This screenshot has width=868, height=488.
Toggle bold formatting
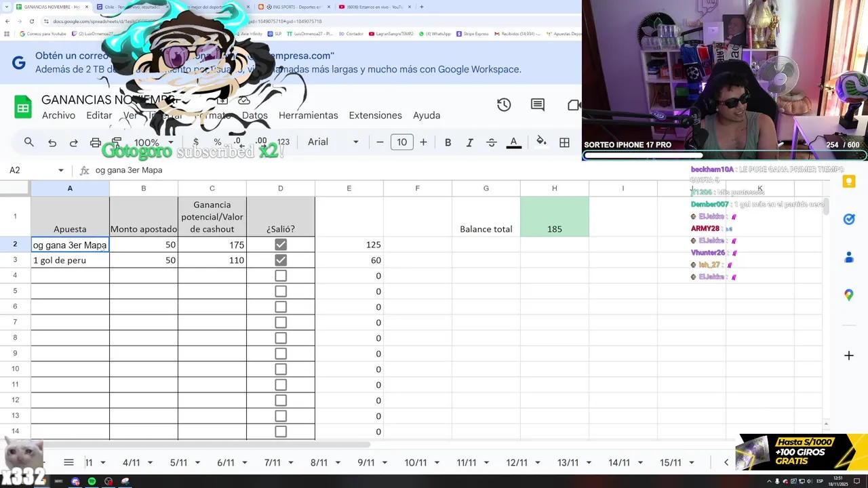point(448,142)
